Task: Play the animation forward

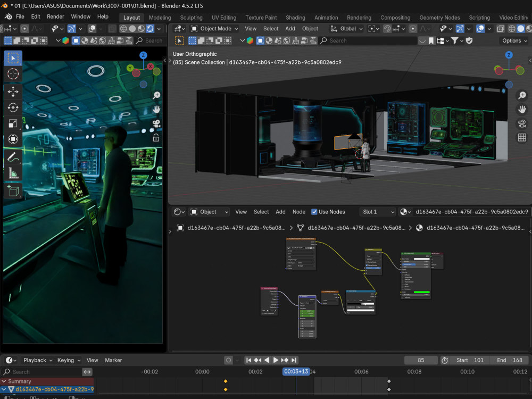Action: click(276, 360)
